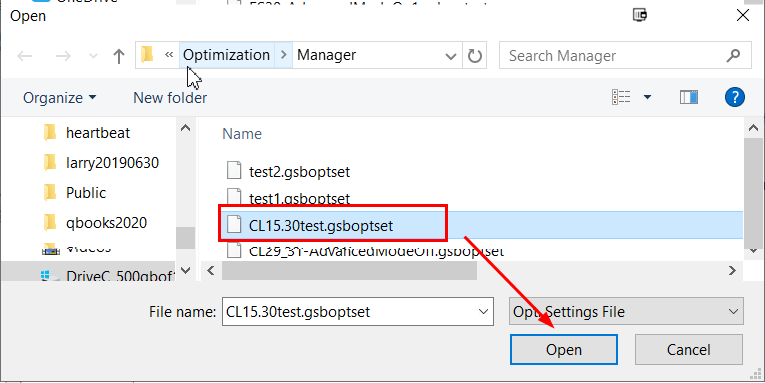Click the Search Manager input field

pyautogui.click(x=615, y=56)
